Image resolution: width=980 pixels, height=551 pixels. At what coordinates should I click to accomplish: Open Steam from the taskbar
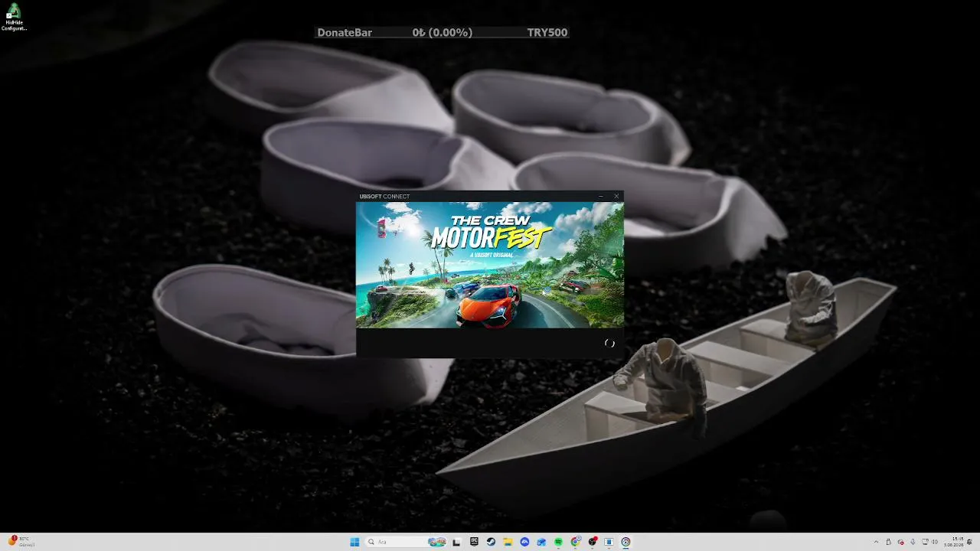[491, 542]
